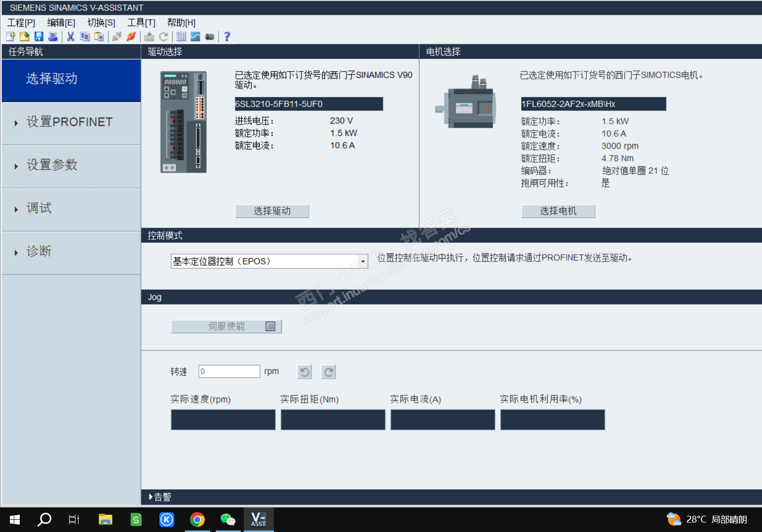This screenshot has width=762, height=532.
Task: Open the green WPS spreadsheet taskbar icon
Action: coord(136,519)
